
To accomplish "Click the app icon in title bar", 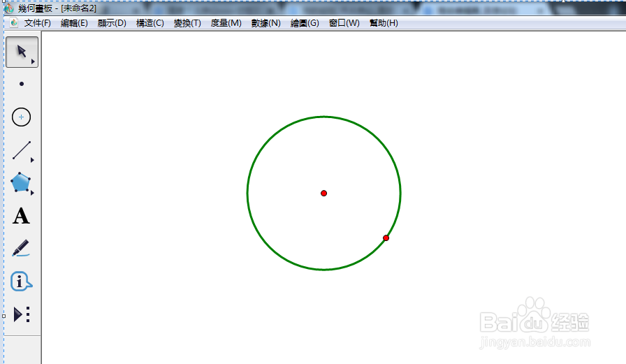I will pos(9,8).
